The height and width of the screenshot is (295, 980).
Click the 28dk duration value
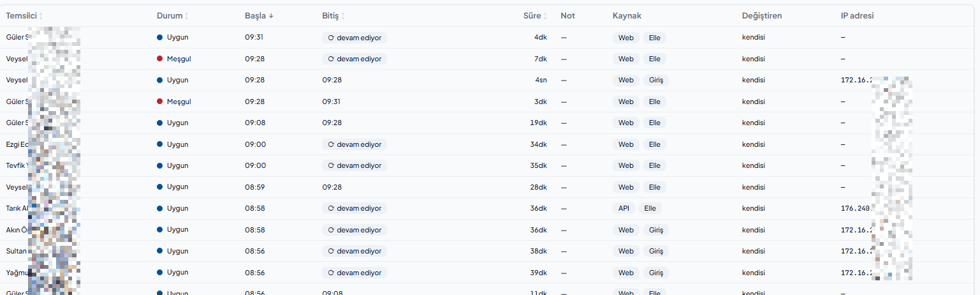tap(539, 187)
